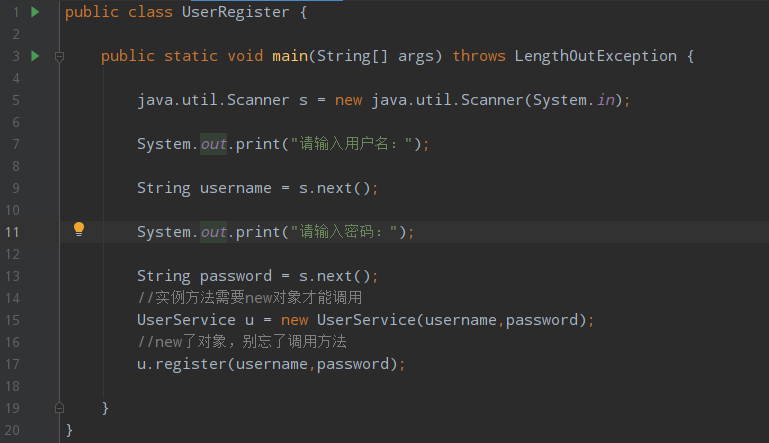Run the UserRegister class via gutter arrow

tap(35, 12)
